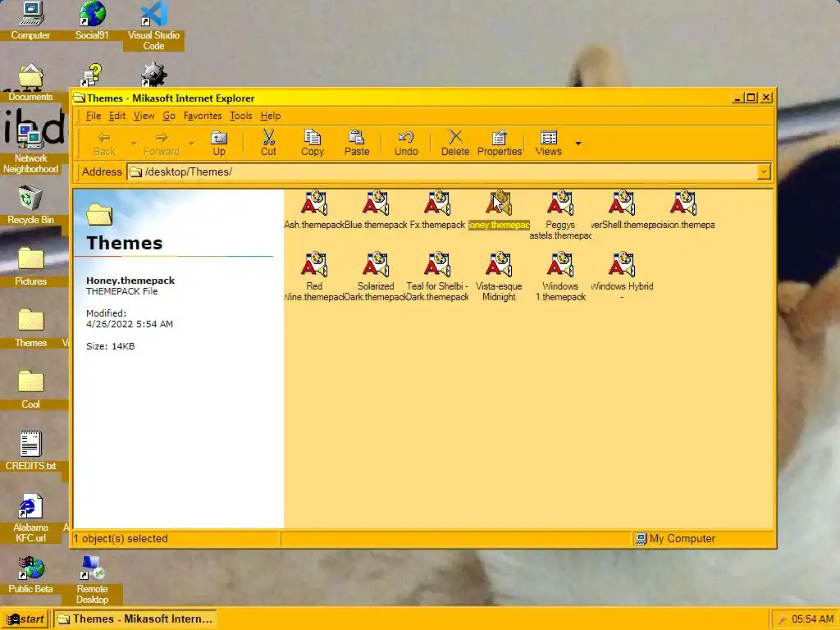840x630 pixels.
Task: Click the My Computer status bar zone
Action: pos(703,539)
